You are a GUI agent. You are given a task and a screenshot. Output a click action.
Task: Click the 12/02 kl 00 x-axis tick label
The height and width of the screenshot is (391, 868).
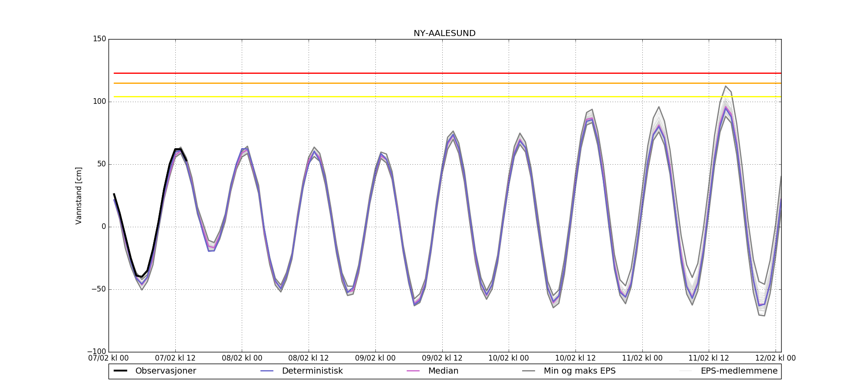coord(775,358)
